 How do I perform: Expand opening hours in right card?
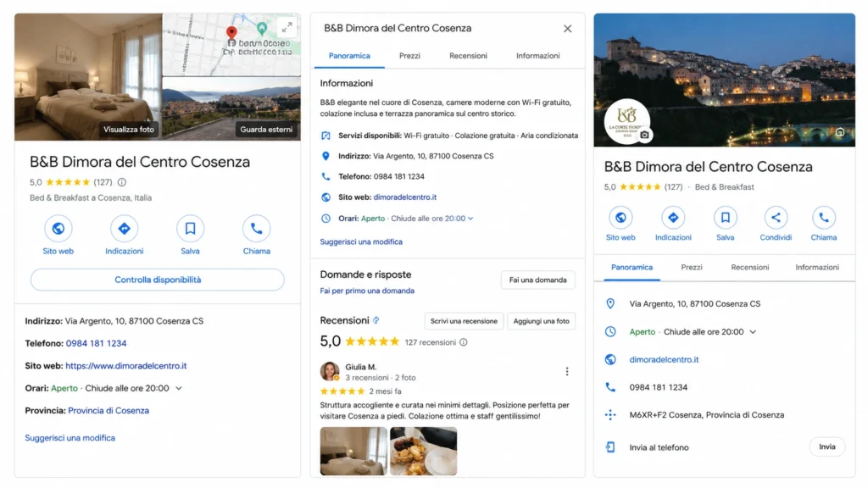tap(753, 332)
